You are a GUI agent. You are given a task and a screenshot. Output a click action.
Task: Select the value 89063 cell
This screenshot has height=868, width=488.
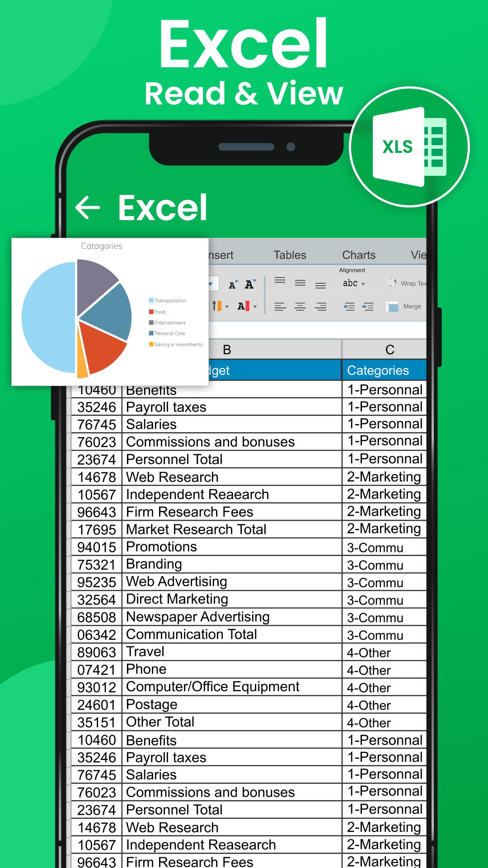coord(97,652)
